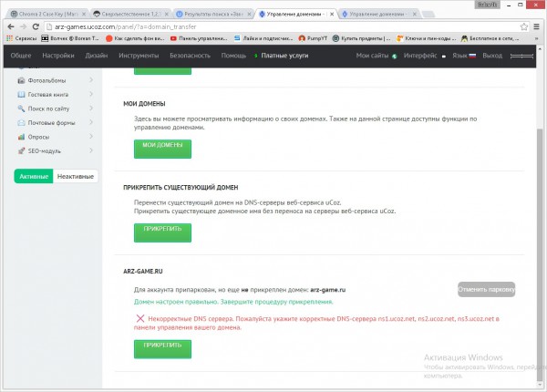Go back with the browser back arrow

pyautogui.click(x=11, y=26)
